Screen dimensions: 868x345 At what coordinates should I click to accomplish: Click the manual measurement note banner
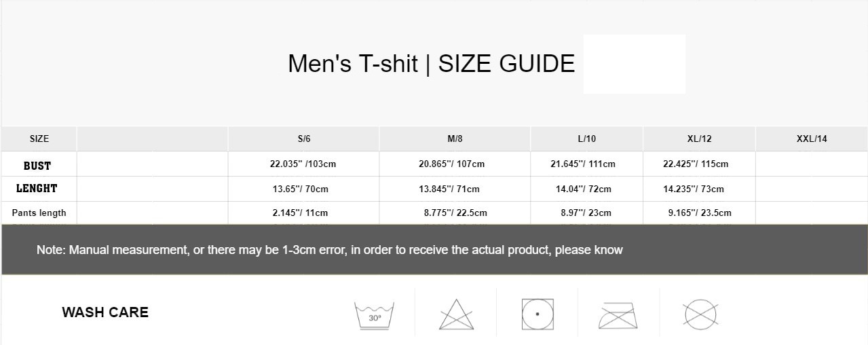(x=434, y=250)
